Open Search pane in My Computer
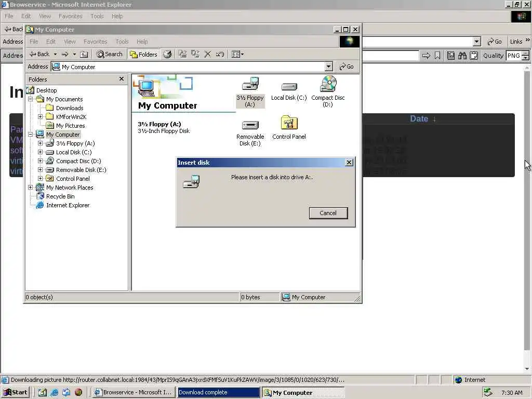 [109, 54]
